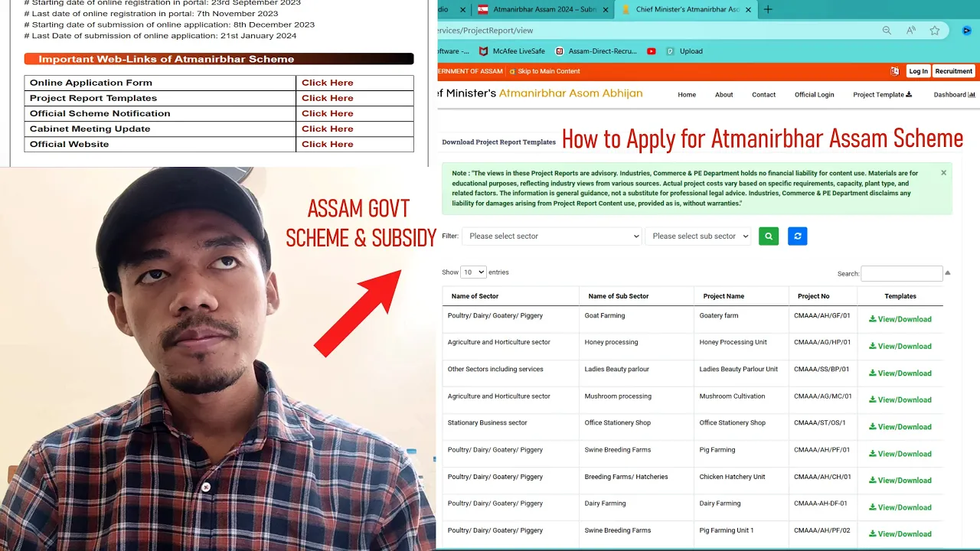Click View/Download for Honey Processing Unit
The image size is (980, 551).
click(900, 346)
